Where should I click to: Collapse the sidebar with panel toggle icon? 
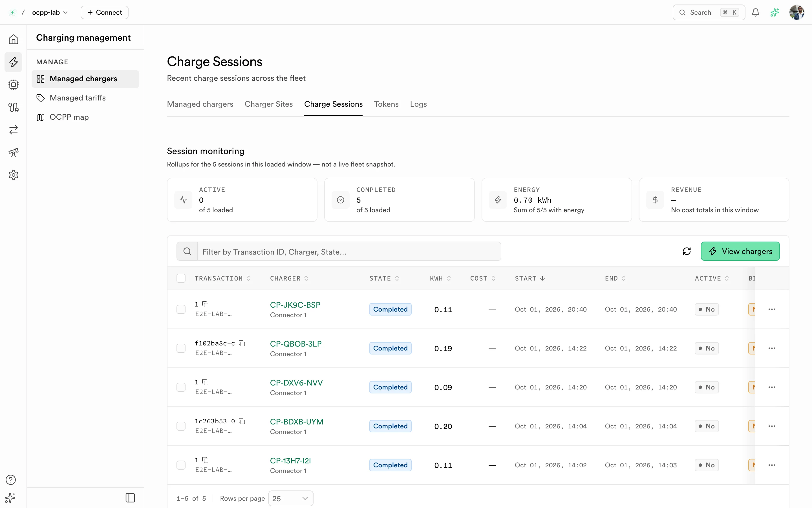[130, 498]
